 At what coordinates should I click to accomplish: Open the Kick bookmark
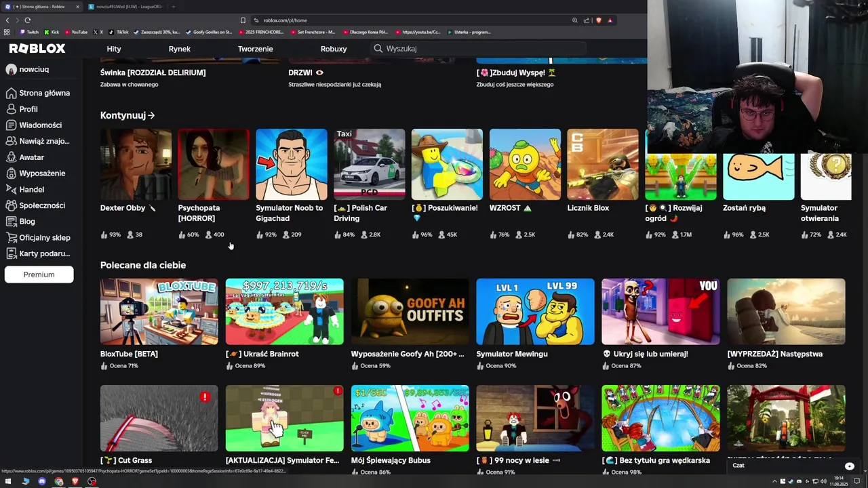click(52, 32)
